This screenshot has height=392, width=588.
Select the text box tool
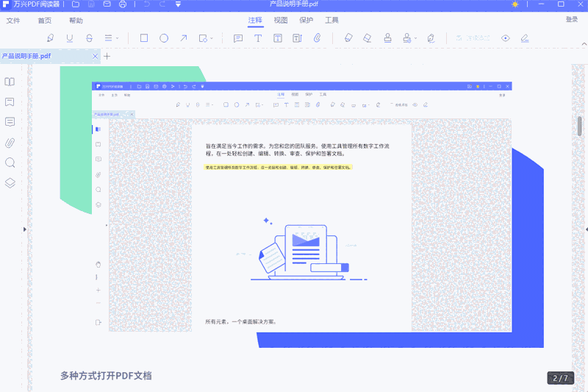click(278, 38)
